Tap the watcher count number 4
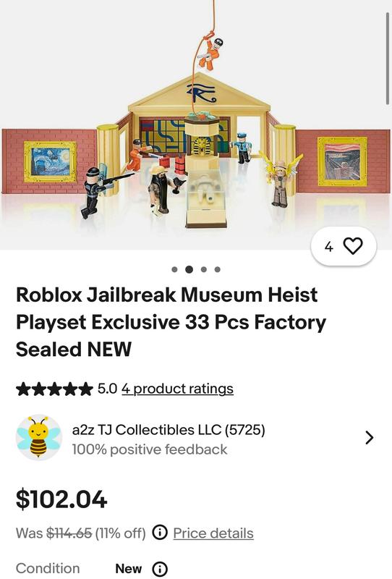 329,246
